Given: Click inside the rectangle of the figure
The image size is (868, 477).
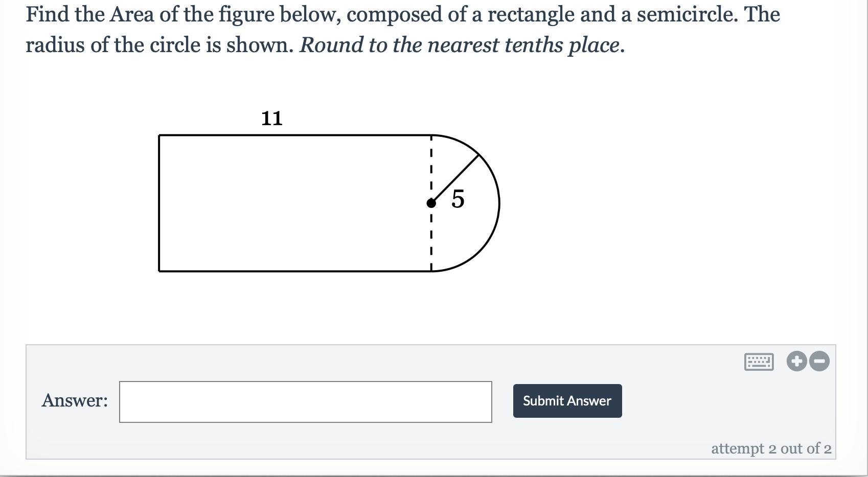Looking at the screenshot, I should click(x=295, y=203).
